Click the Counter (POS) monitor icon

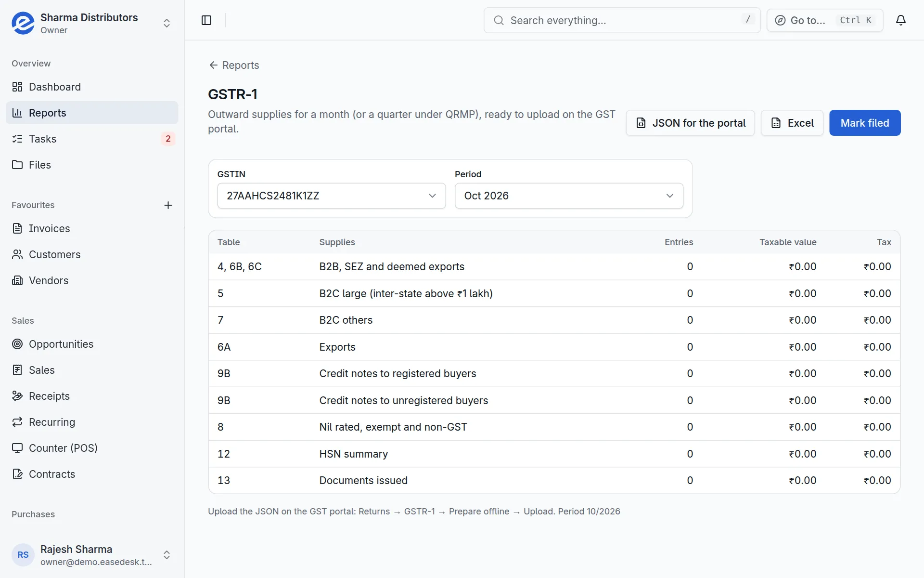pos(17,448)
